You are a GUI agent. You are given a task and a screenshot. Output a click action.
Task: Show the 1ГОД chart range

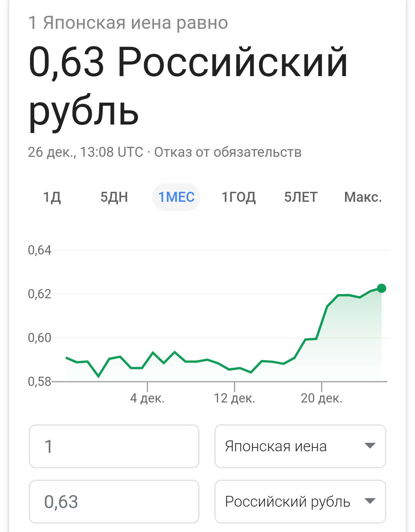tap(239, 197)
